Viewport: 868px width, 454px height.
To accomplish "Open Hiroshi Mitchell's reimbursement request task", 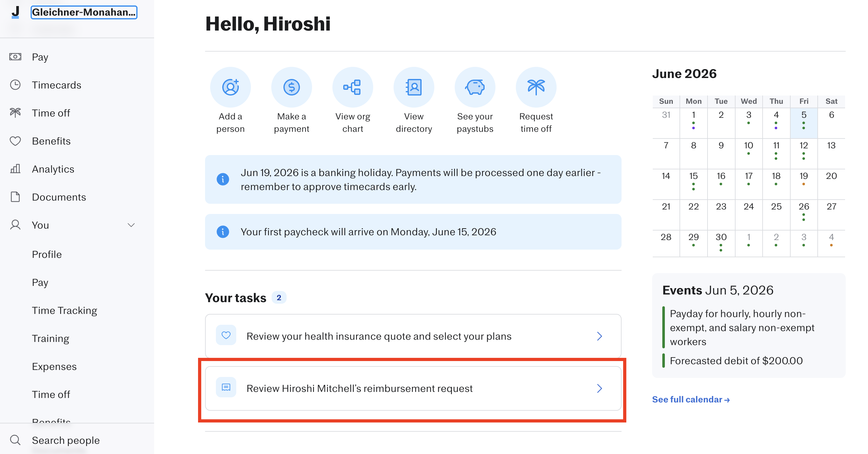I will [x=413, y=388].
